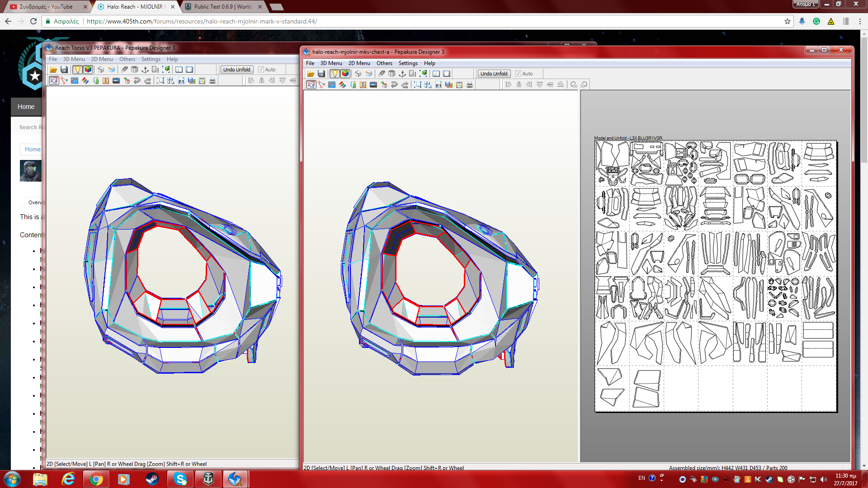Toggle light bulb in Reach Torso V3 toolbar
868x488 pixels.
click(x=77, y=70)
